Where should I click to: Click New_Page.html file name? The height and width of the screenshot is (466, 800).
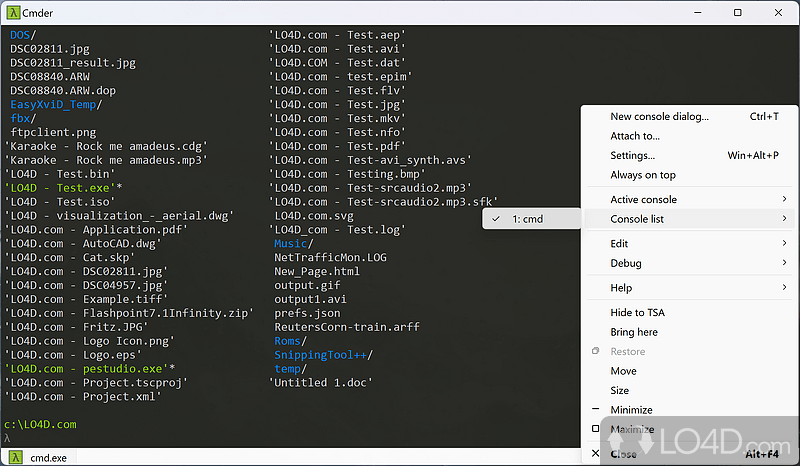pyautogui.click(x=317, y=272)
